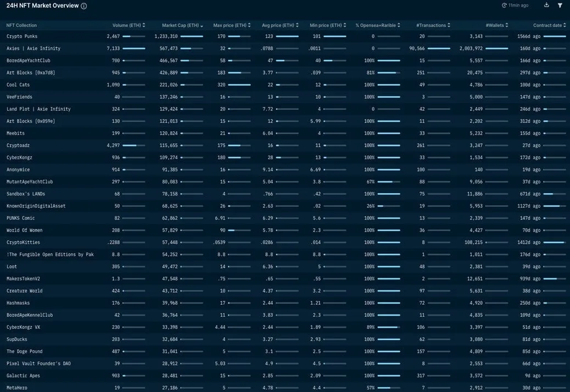Click KnownOriginDigitalAsset 26% Opensea bar
This screenshot has height=392, width=570.
click(389, 206)
